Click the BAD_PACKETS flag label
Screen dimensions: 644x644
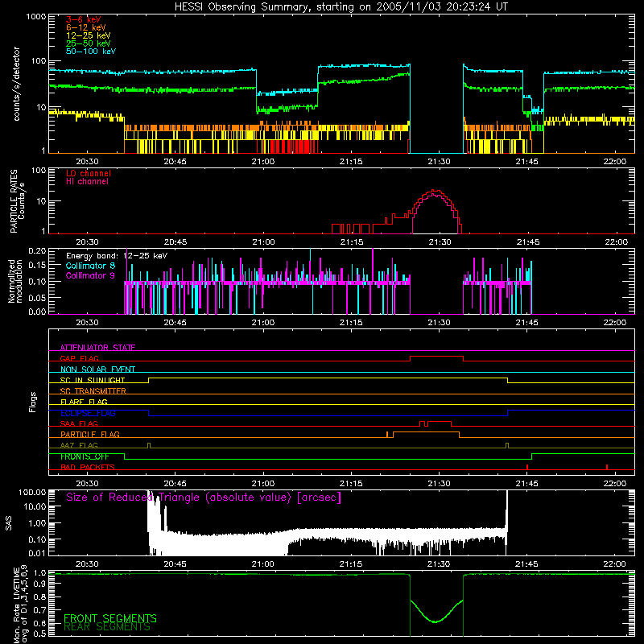pyautogui.click(x=88, y=467)
